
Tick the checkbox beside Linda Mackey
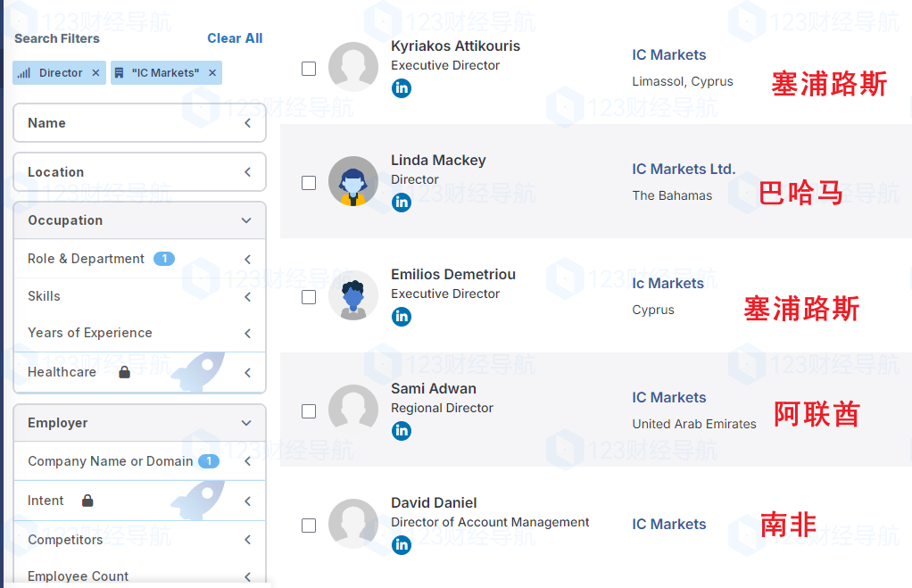click(309, 183)
